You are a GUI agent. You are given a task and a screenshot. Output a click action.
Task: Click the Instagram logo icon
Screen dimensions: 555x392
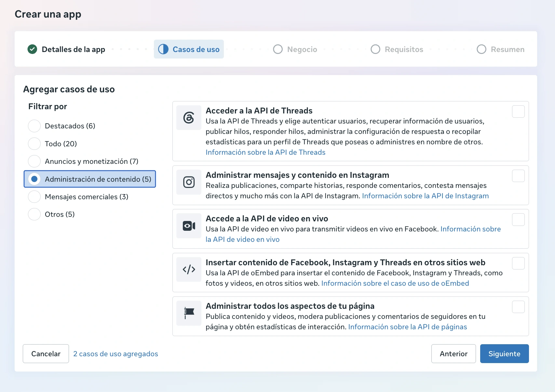189,182
